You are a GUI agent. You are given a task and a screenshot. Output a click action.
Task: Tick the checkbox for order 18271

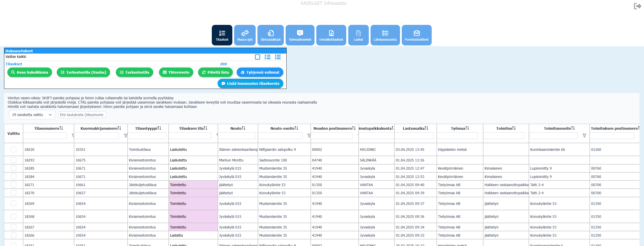14,185
